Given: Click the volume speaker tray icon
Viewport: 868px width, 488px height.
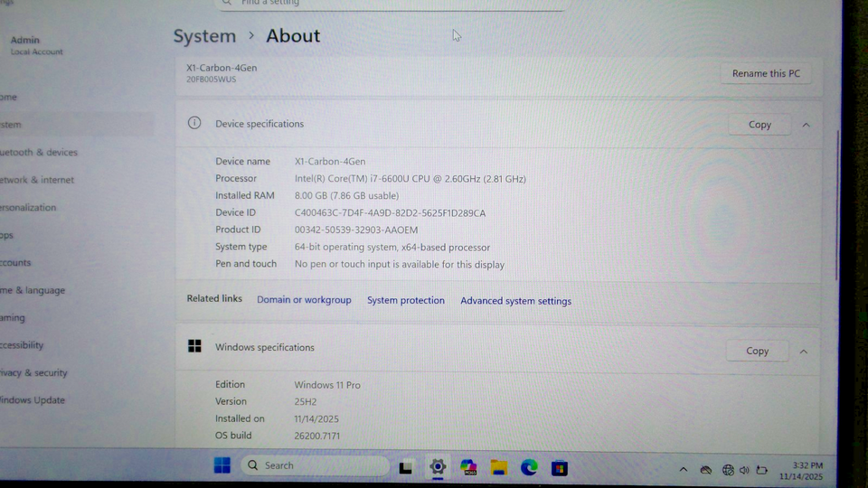Looking at the screenshot, I should point(744,470).
